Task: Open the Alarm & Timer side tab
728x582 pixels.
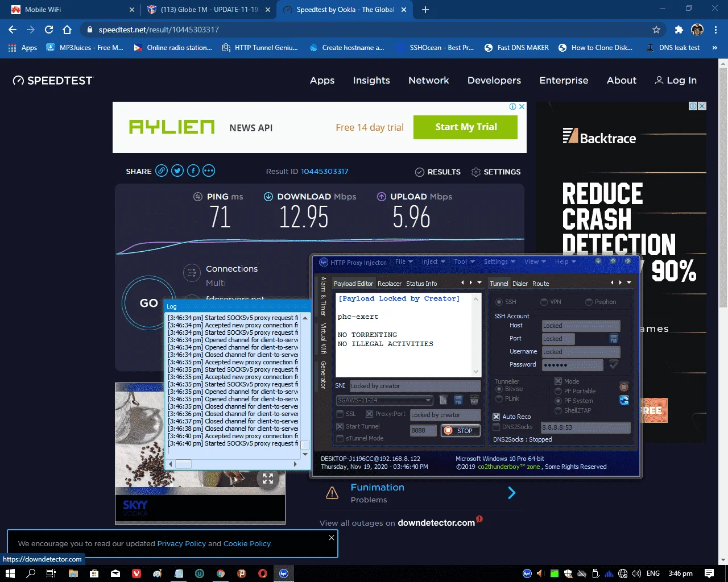Action: click(x=323, y=296)
